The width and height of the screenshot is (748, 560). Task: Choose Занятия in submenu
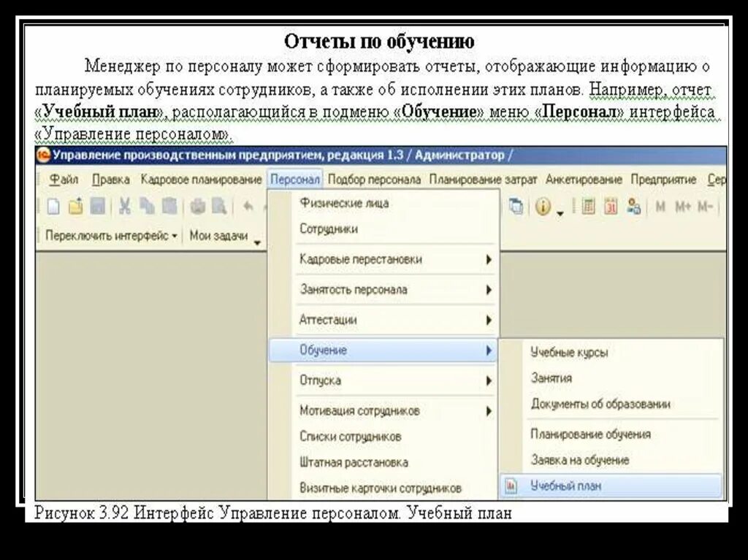[611, 378]
